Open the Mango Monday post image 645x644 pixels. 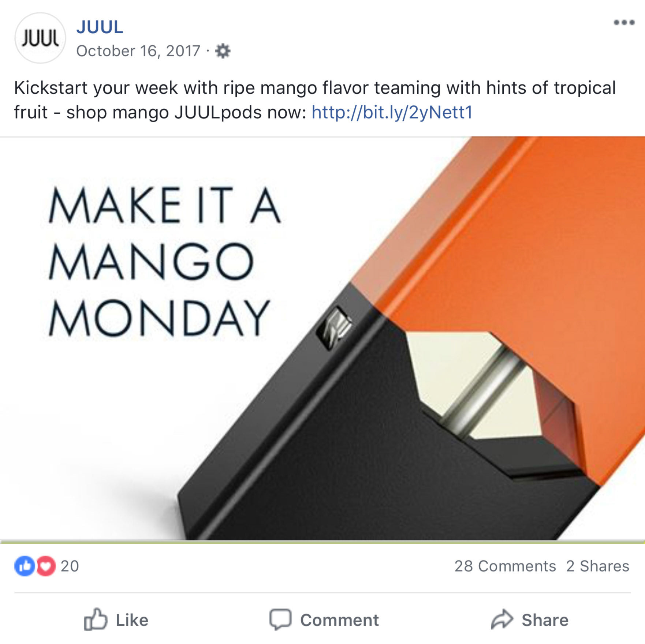pos(322,338)
